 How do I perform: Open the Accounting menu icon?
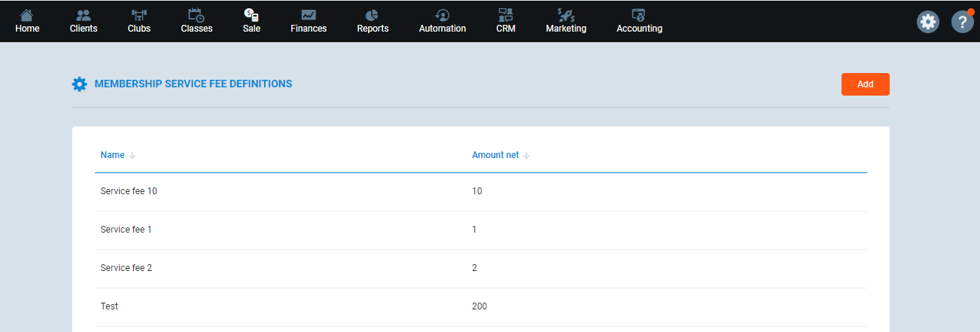coord(639,15)
